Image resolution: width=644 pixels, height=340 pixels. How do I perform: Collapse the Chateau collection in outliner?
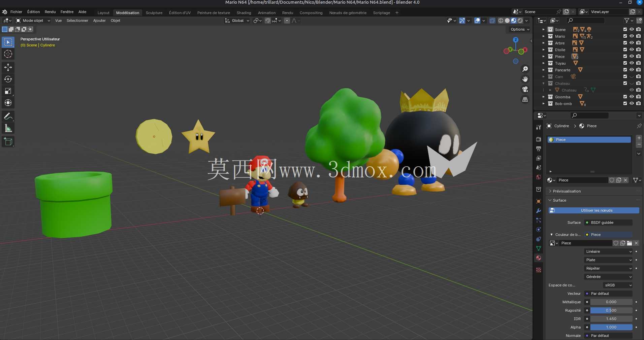[543, 83]
